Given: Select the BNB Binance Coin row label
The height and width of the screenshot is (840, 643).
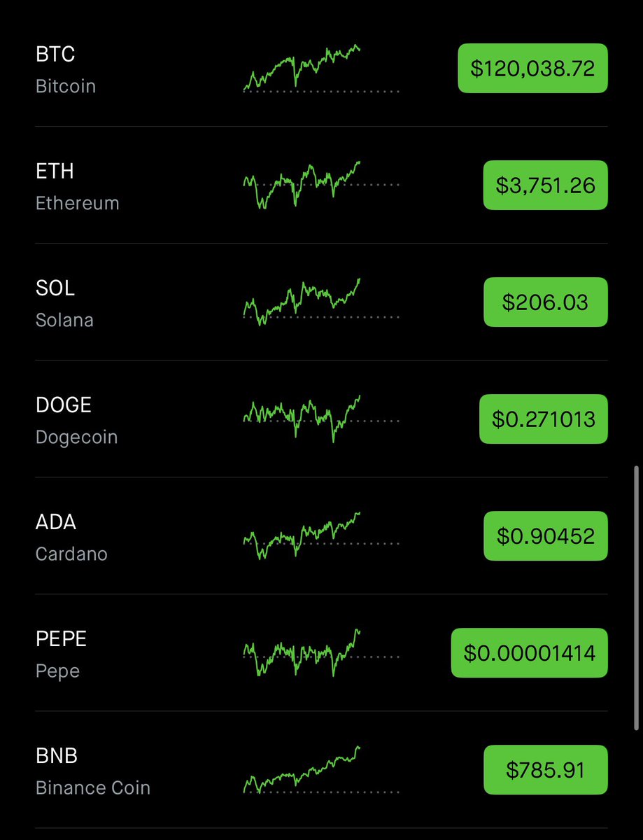Looking at the screenshot, I should [93, 771].
